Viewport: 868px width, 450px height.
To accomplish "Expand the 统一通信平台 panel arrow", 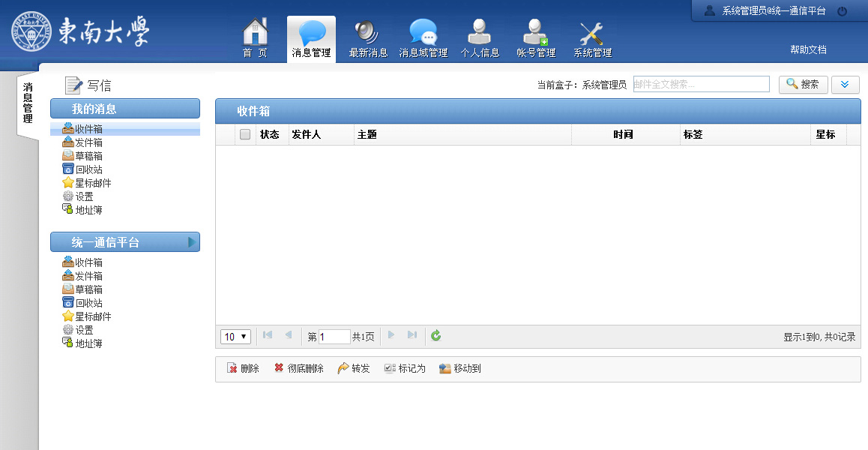I will (191, 242).
